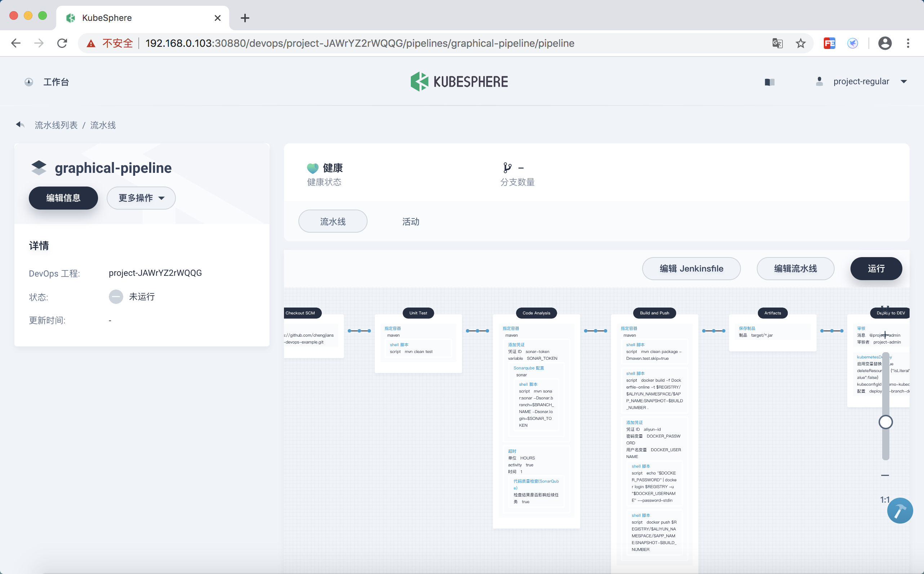Click the zoom out minus icon
The height and width of the screenshot is (574, 924).
click(x=885, y=475)
